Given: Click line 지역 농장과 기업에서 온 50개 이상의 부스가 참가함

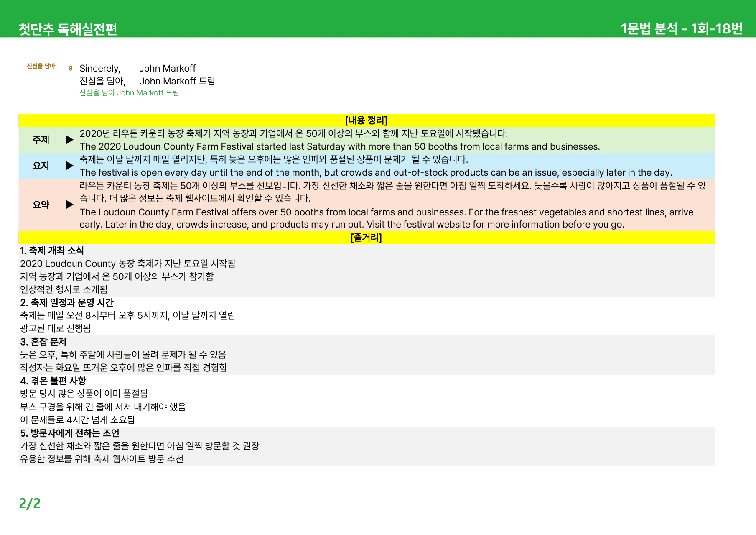Looking at the screenshot, I should click(117, 276).
